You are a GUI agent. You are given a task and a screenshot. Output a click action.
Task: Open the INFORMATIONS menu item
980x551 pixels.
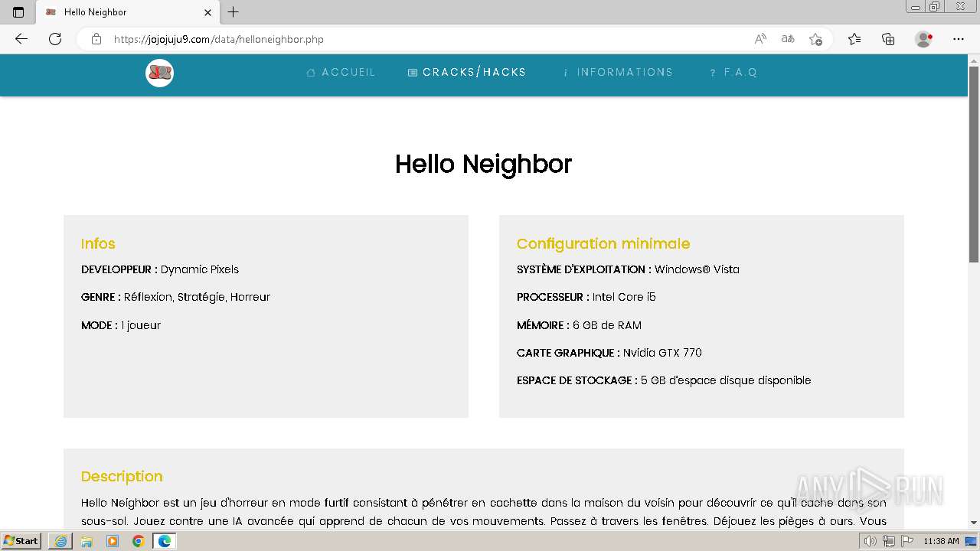pos(618,72)
